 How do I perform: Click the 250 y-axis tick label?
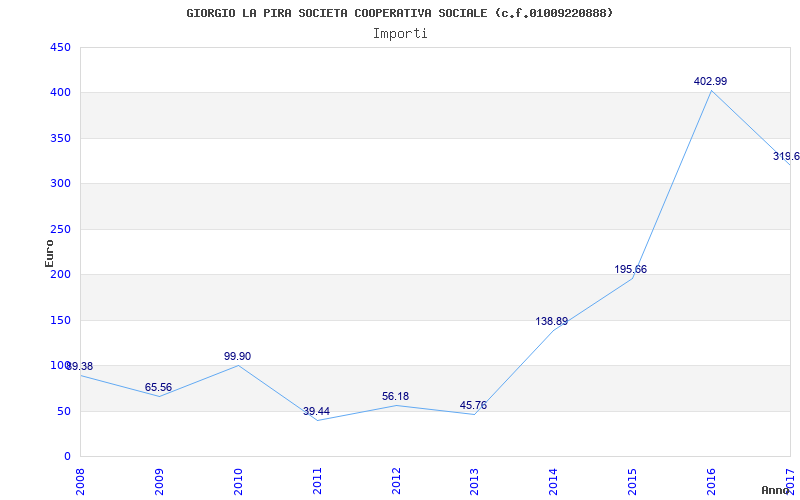pyautogui.click(x=60, y=230)
